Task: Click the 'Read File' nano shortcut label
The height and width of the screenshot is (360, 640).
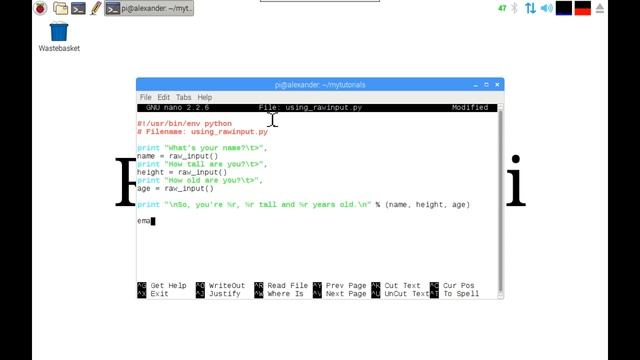Action: click(288, 285)
